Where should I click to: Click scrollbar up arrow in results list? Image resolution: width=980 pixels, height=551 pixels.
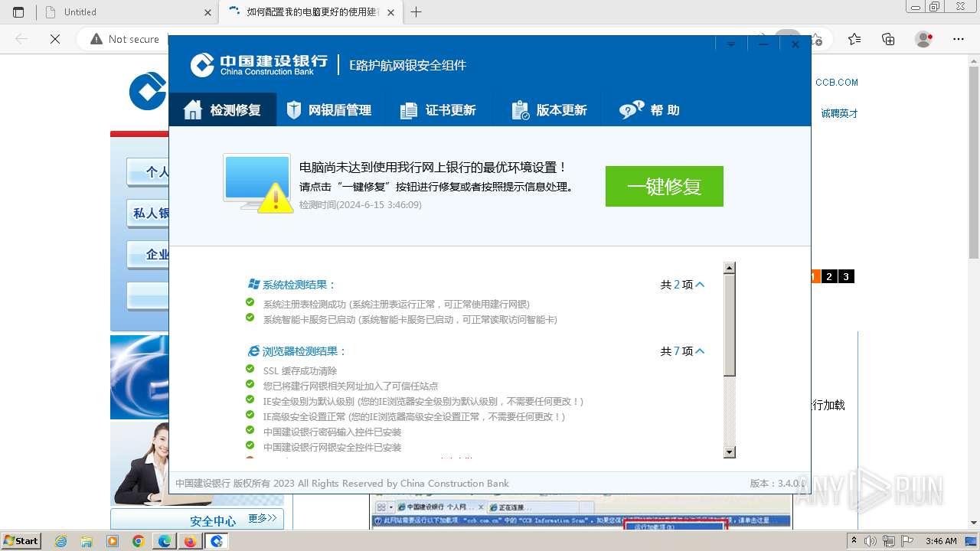click(x=730, y=268)
